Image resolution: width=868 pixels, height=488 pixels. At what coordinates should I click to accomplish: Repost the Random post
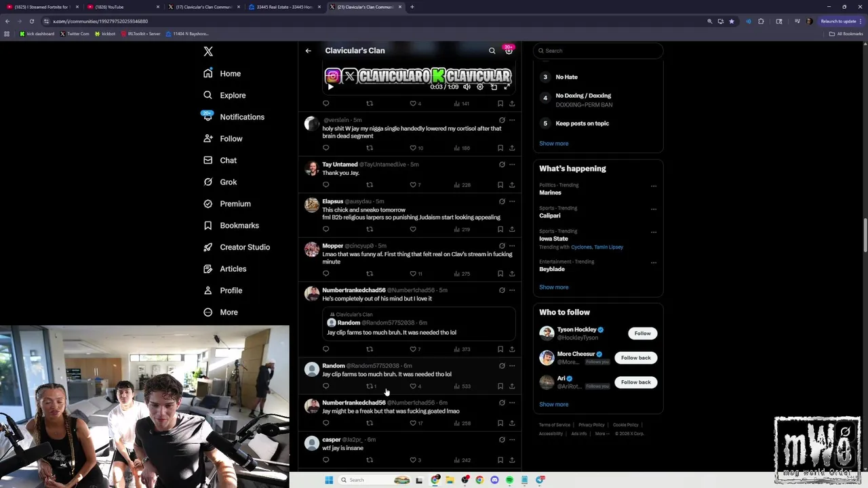click(x=370, y=386)
